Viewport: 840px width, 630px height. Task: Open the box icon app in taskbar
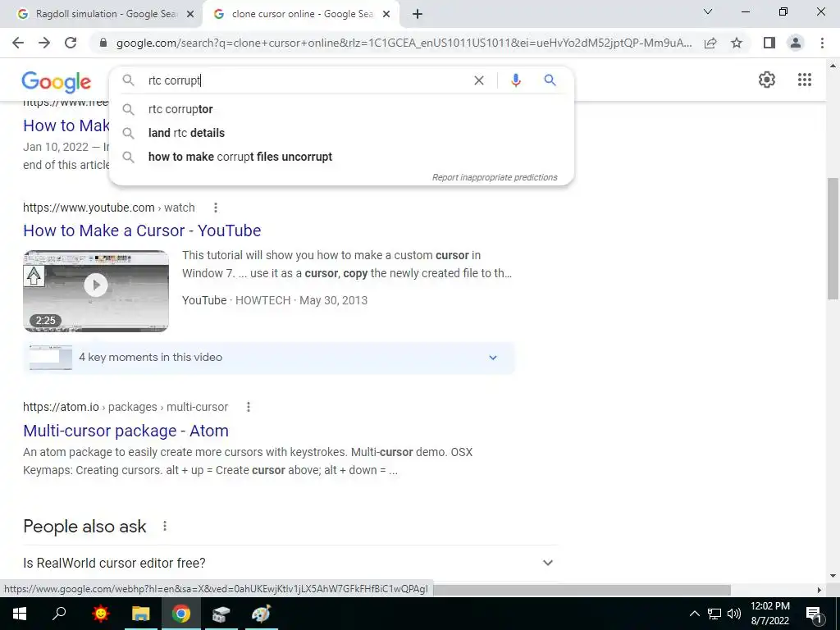tap(221, 614)
